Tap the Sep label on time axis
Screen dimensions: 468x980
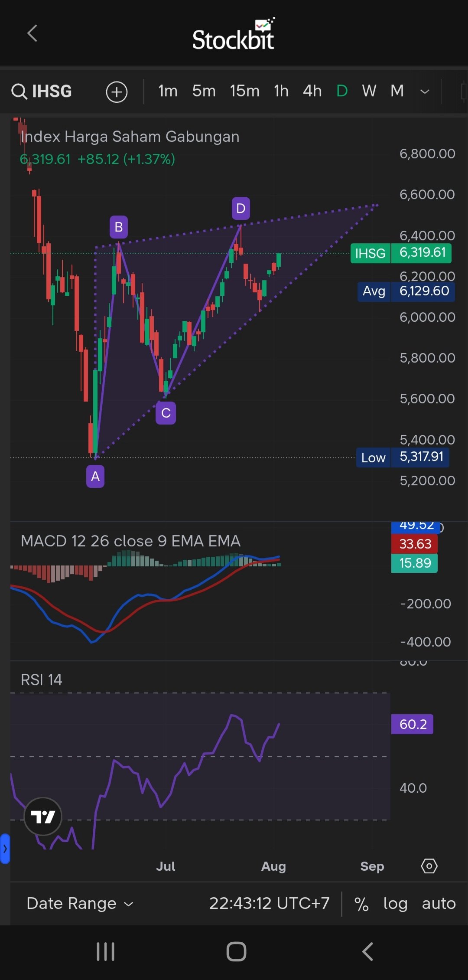(372, 866)
